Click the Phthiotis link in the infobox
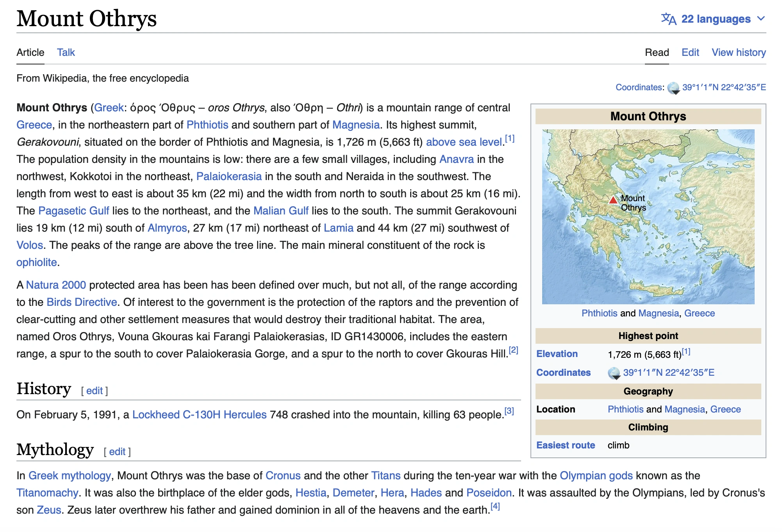 [x=599, y=313]
